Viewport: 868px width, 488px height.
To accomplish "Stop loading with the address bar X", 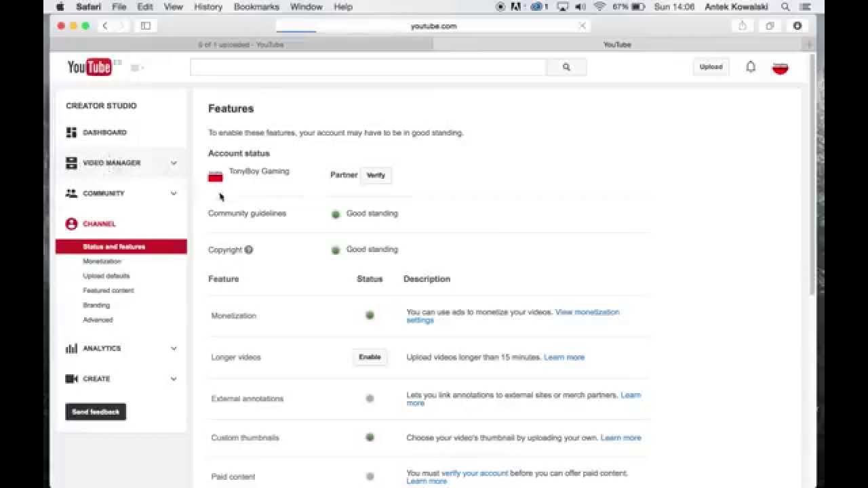I will click(x=582, y=26).
